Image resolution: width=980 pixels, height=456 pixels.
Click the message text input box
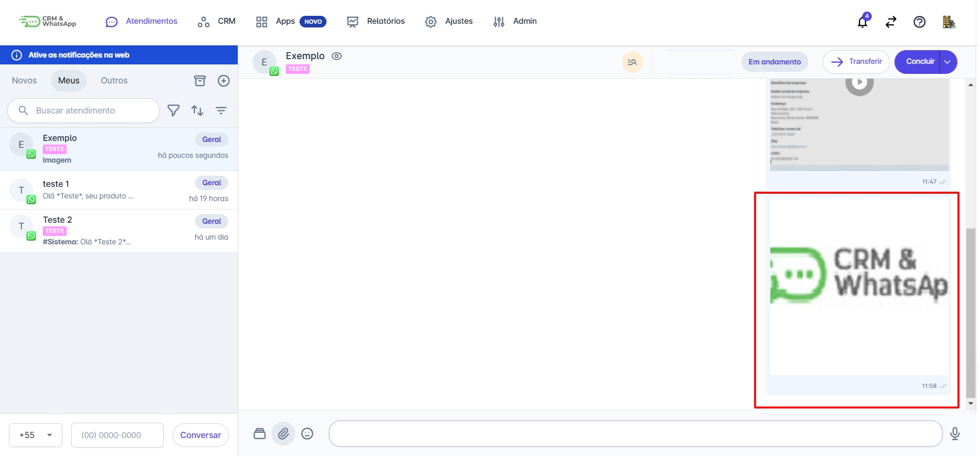tap(636, 434)
